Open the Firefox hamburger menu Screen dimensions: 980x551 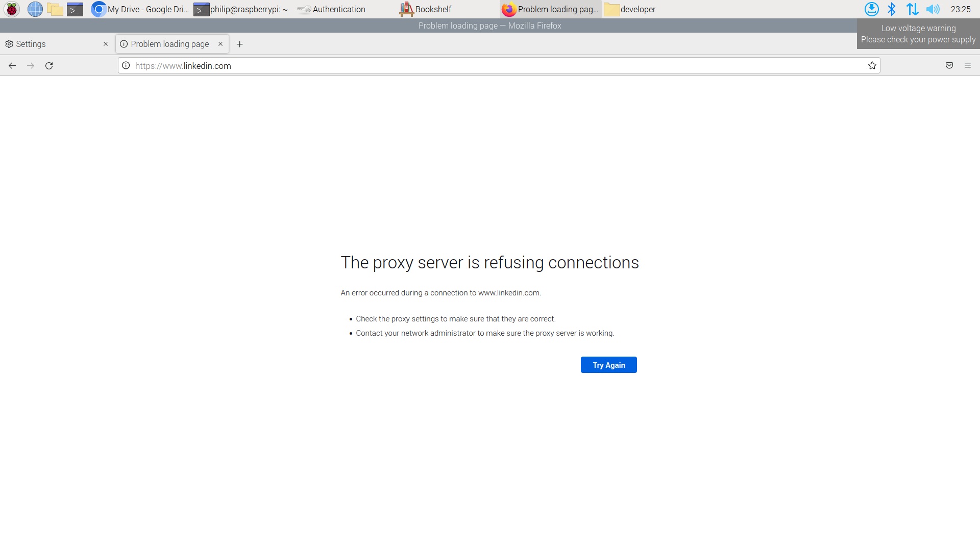pyautogui.click(x=968, y=65)
